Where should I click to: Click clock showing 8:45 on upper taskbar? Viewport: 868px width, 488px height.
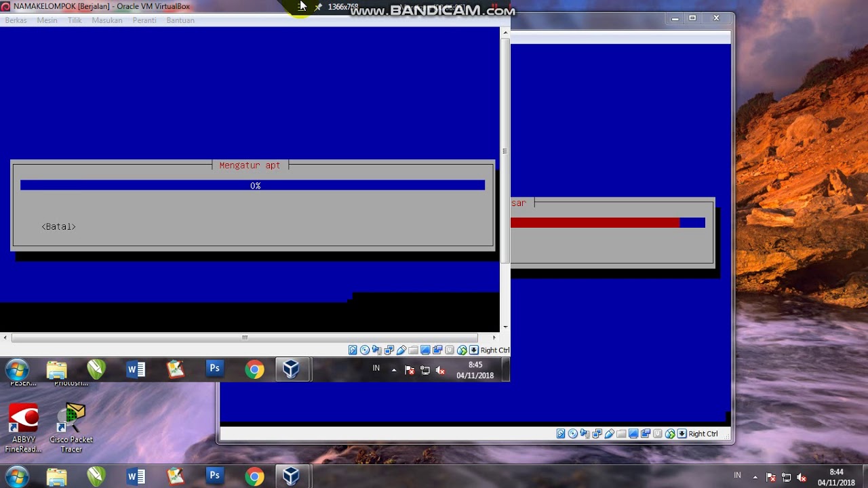coord(475,370)
